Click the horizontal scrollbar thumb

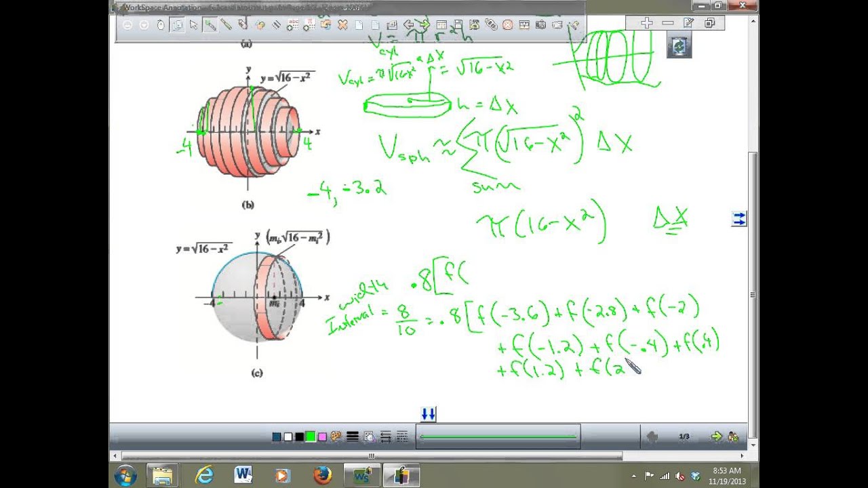pos(372,456)
